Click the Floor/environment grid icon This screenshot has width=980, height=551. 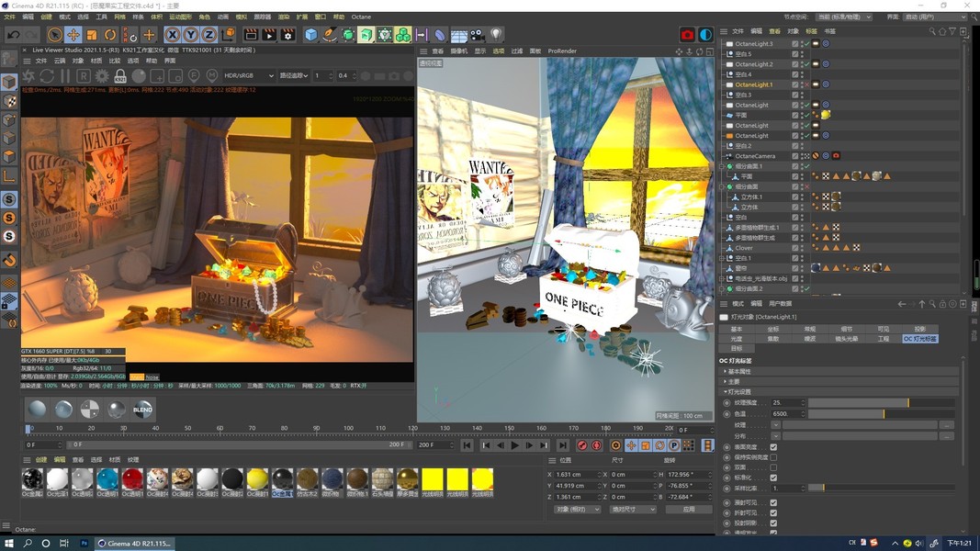458,36
